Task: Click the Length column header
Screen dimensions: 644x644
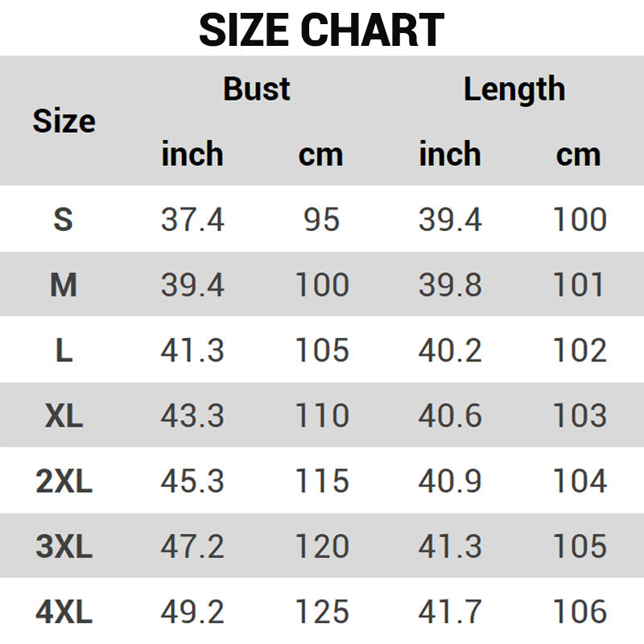Action: (x=514, y=89)
